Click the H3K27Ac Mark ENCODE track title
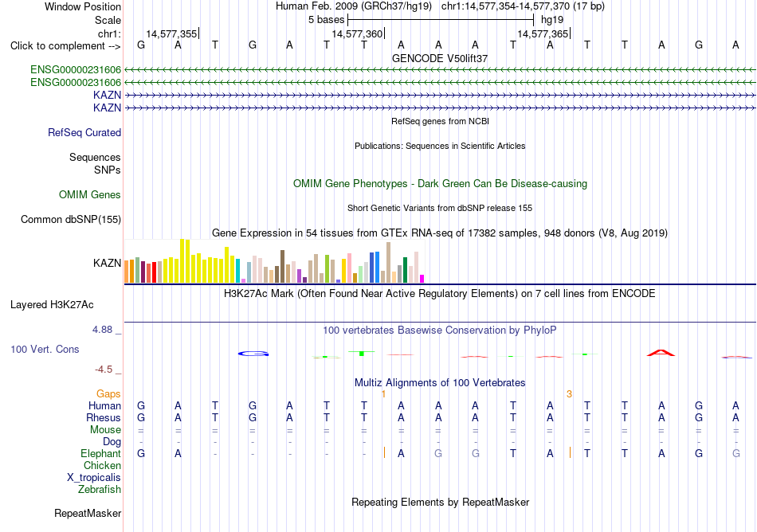Image resolution: width=757 pixels, height=532 pixels. [439, 294]
